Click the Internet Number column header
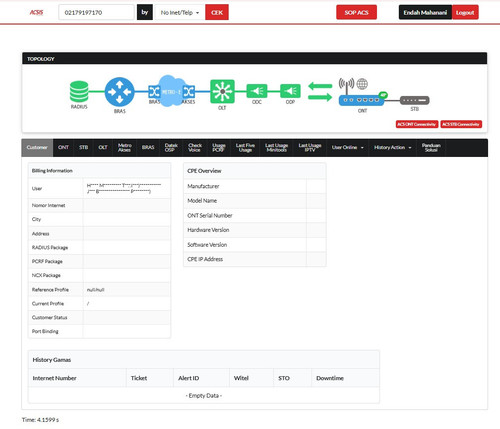 pyautogui.click(x=54, y=378)
